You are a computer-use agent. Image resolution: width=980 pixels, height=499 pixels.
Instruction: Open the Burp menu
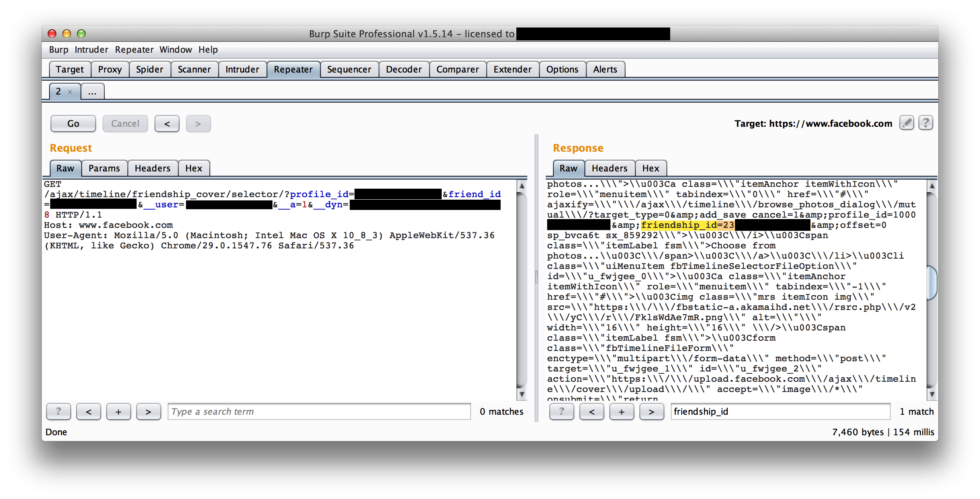[59, 49]
